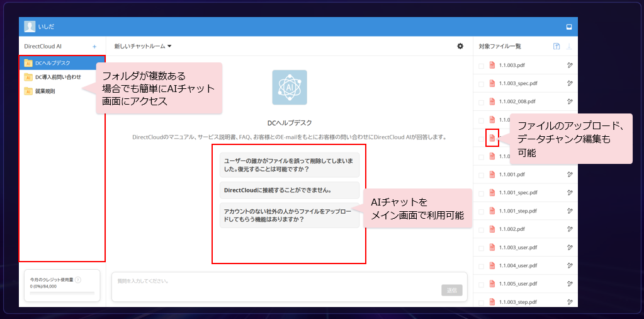This screenshot has width=644, height=319.
Task: Click the credit usage help question mark
Action: (x=78, y=280)
